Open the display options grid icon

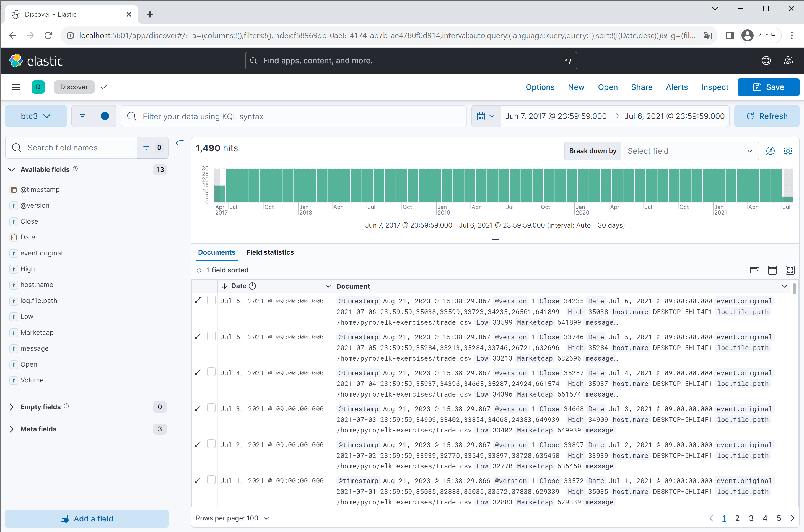(x=772, y=270)
